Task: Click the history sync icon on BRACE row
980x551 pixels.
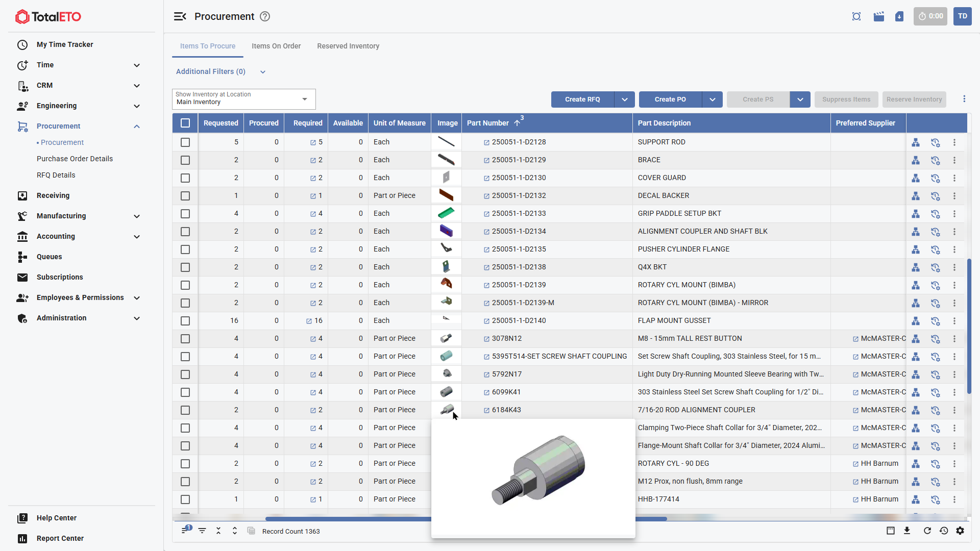Action: 935,160
